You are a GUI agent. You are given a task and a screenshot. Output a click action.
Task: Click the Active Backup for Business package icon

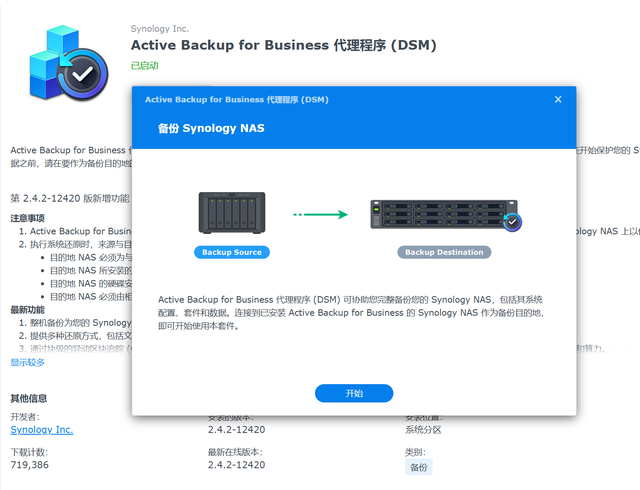tap(68, 62)
